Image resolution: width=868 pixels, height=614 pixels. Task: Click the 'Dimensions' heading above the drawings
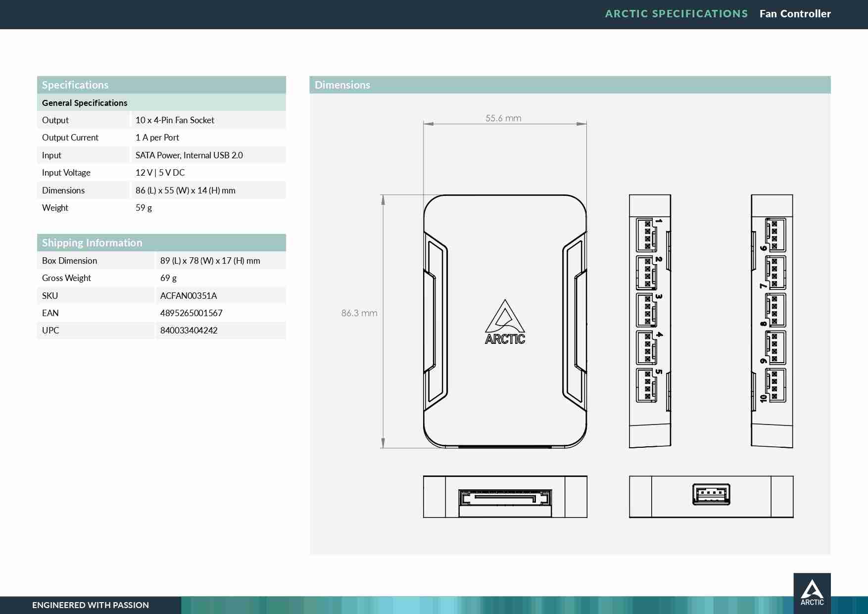342,85
